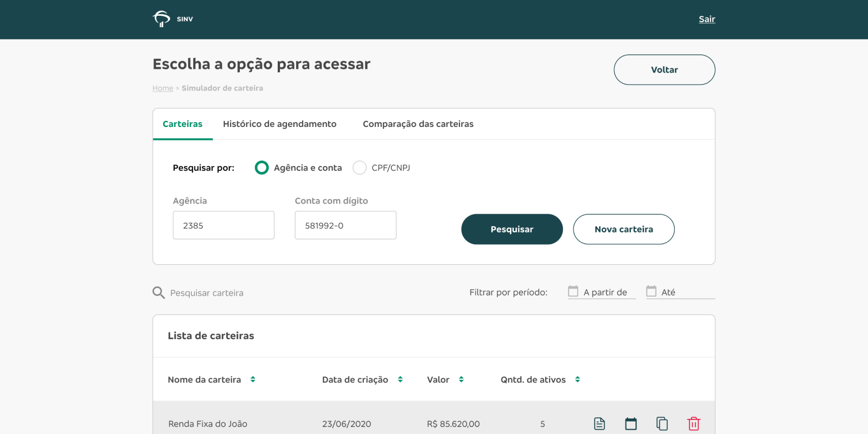Screen dimensions: 868x434
Task: Schedule Renda Fixa do João via calendar icon
Action: [631, 424]
